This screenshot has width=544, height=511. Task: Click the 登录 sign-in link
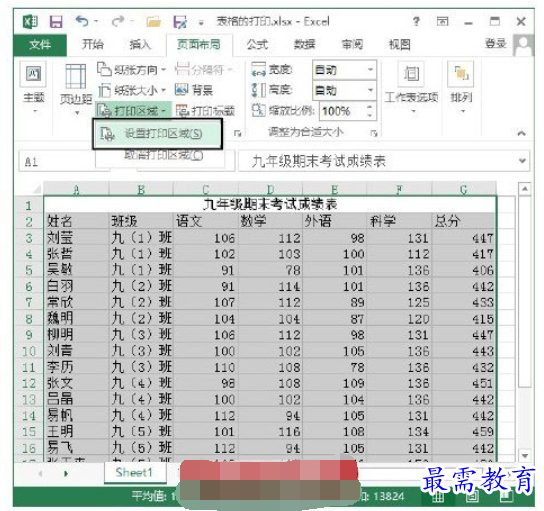495,43
